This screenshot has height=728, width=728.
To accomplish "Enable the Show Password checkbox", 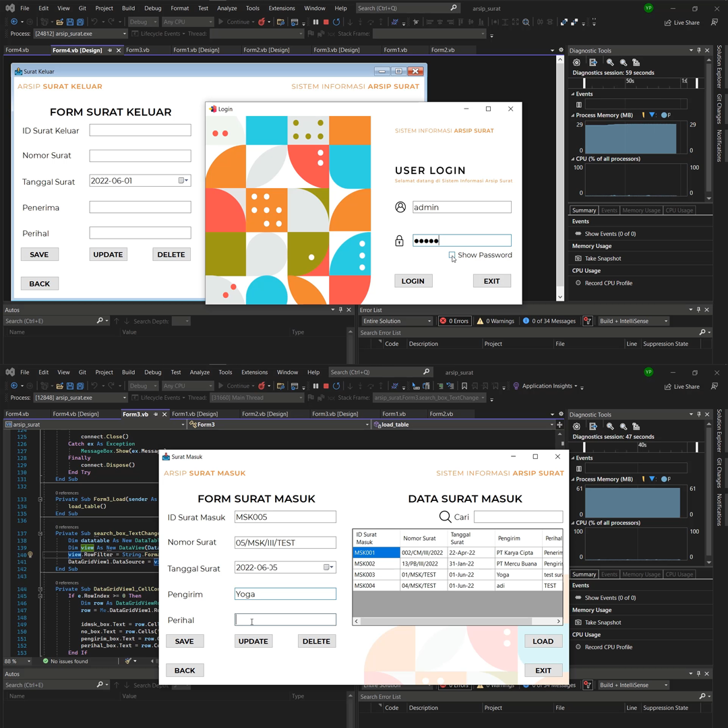I will point(452,255).
